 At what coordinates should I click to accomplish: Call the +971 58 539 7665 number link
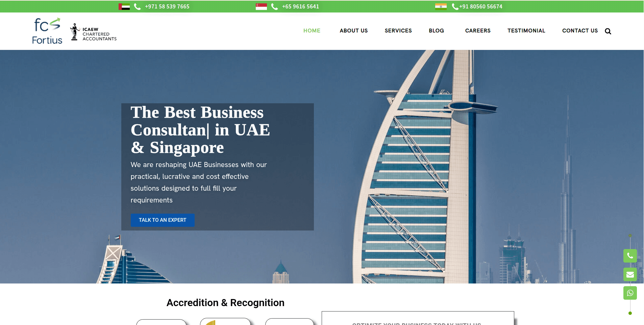coord(167,6)
